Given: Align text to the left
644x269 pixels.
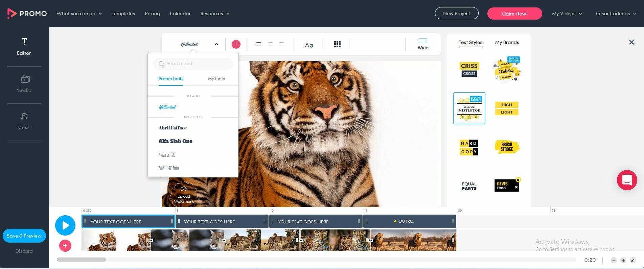Looking at the screenshot, I should click(x=259, y=44).
